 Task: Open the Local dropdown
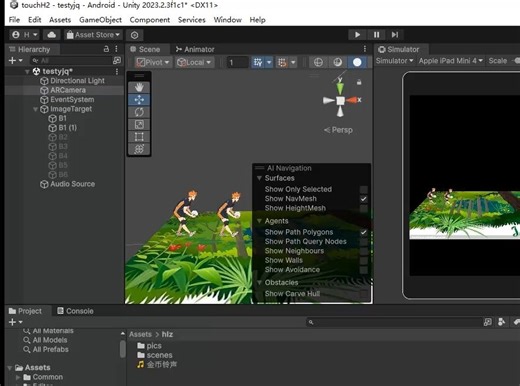point(194,62)
